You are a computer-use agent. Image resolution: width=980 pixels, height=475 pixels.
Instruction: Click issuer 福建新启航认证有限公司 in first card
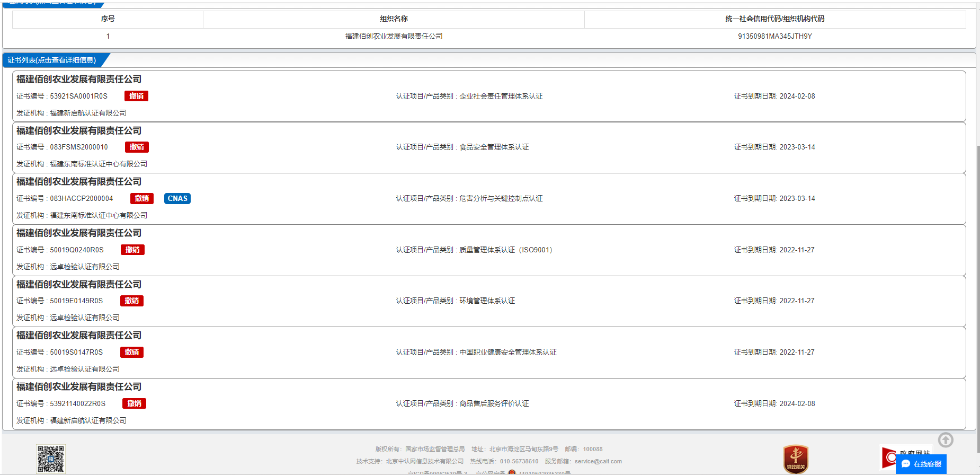coord(88,113)
